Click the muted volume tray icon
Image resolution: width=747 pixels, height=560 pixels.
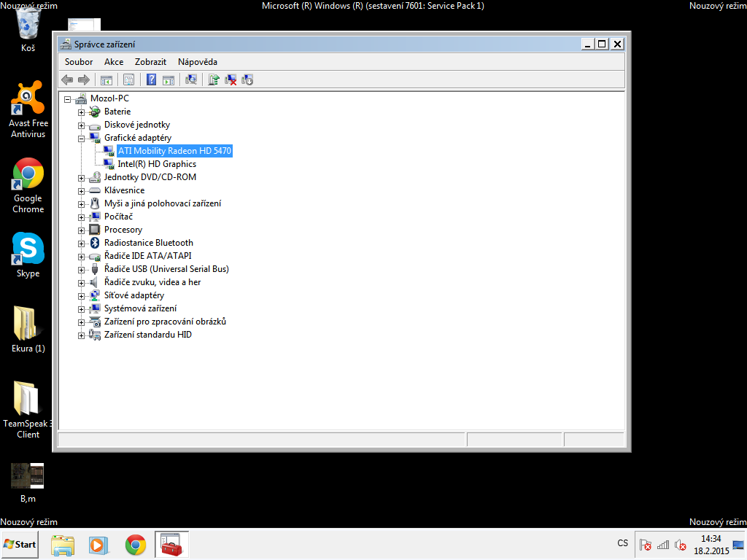point(681,545)
